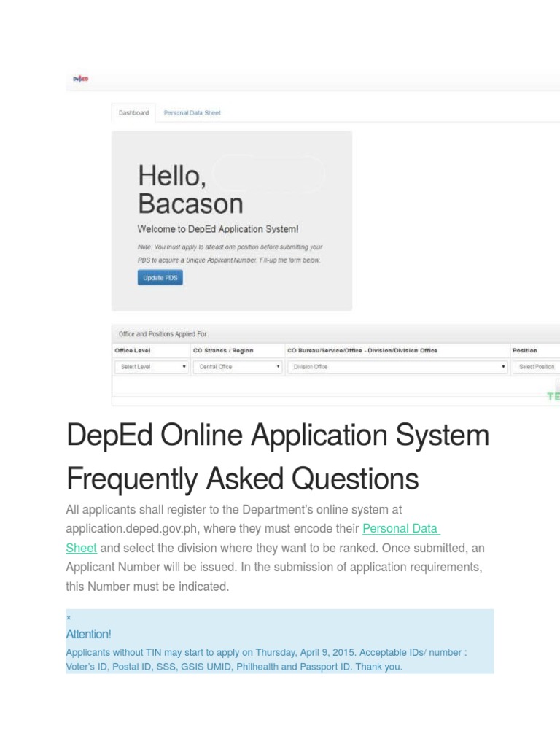Screen dimensions: 560x747
Task: Click the Position column header
Action: [524, 350]
